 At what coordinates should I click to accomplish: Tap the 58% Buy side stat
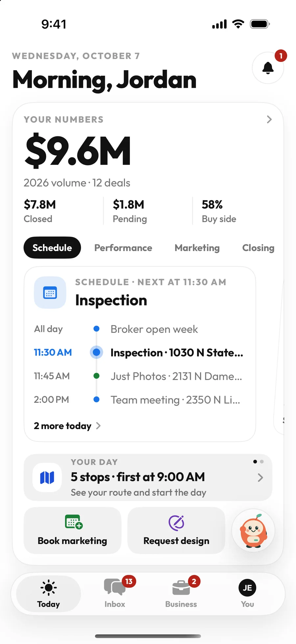219,211
